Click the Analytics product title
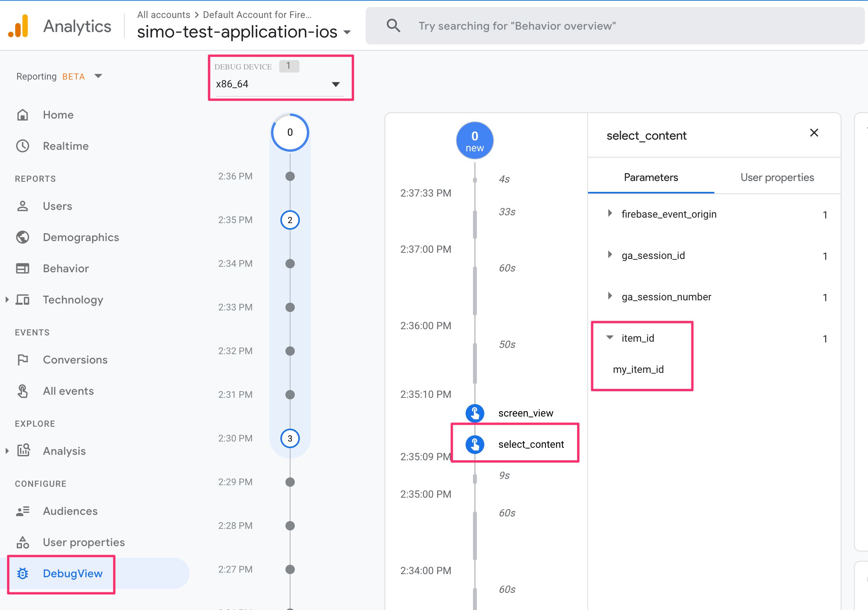The height and width of the screenshot is (610, 868). click(77, 26)
